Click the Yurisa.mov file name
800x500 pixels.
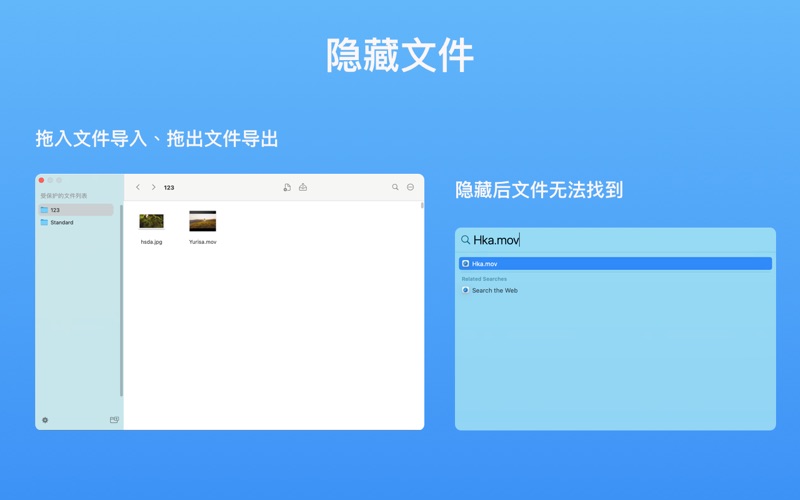[203, 242]
